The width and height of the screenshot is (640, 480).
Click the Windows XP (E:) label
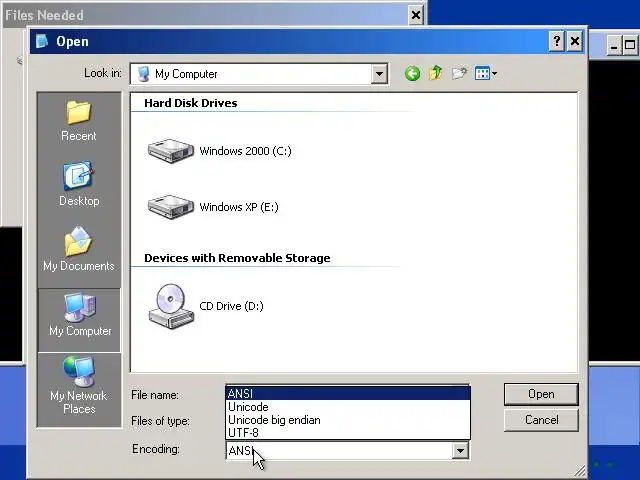(x=239, y=207)
